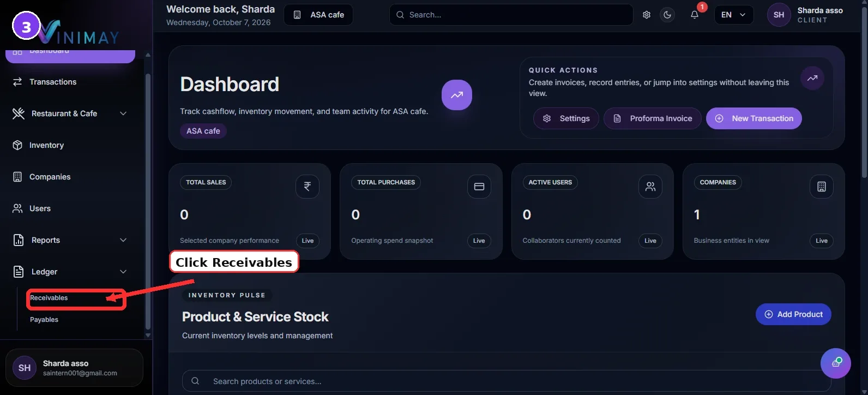The image size is (868, 395).
Task: Focus the top Search field
Action: (511, 15)
